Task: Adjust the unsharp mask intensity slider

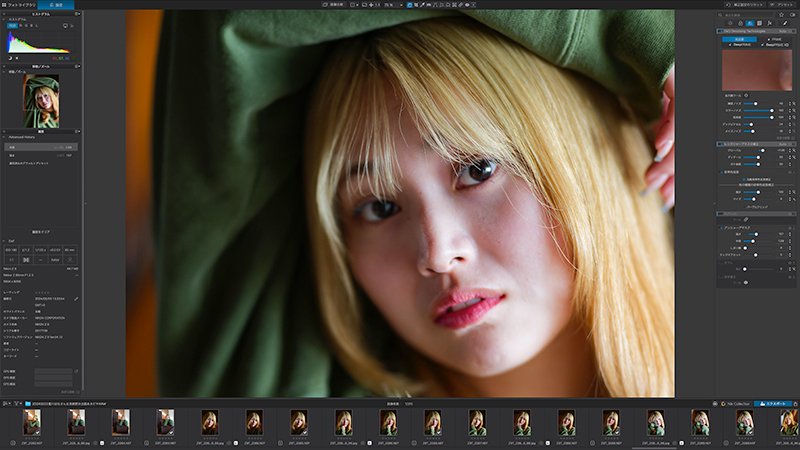Action: tap(758, 234)
